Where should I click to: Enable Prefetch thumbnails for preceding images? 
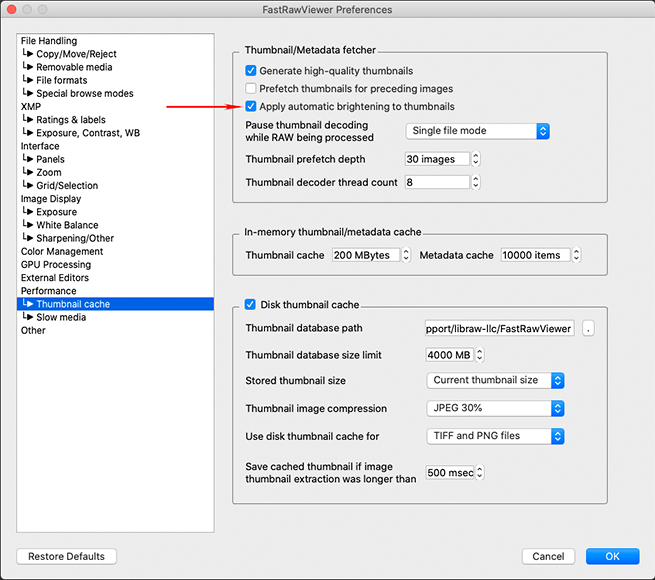pos(251,89)
